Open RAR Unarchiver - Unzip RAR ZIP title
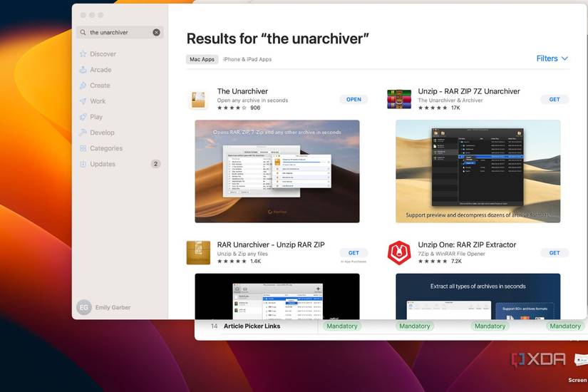588x392 pixels. [x=271, y=244]
